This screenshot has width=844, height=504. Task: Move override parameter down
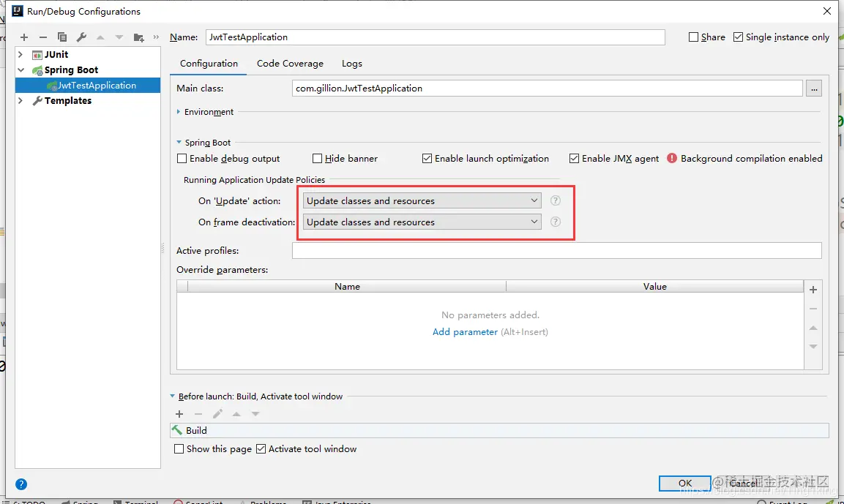click(813, 347)
